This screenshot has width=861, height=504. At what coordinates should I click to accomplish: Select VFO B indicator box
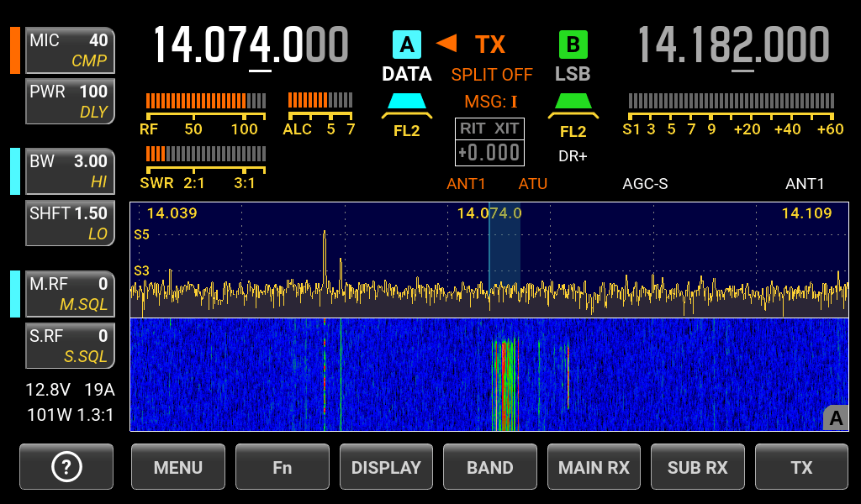tap(573, 44)
